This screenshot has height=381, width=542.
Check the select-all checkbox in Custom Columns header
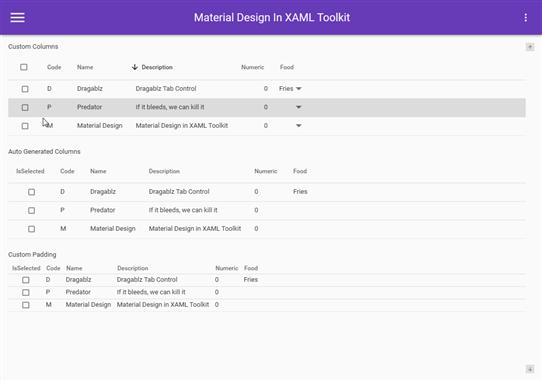tap(24, 67)
